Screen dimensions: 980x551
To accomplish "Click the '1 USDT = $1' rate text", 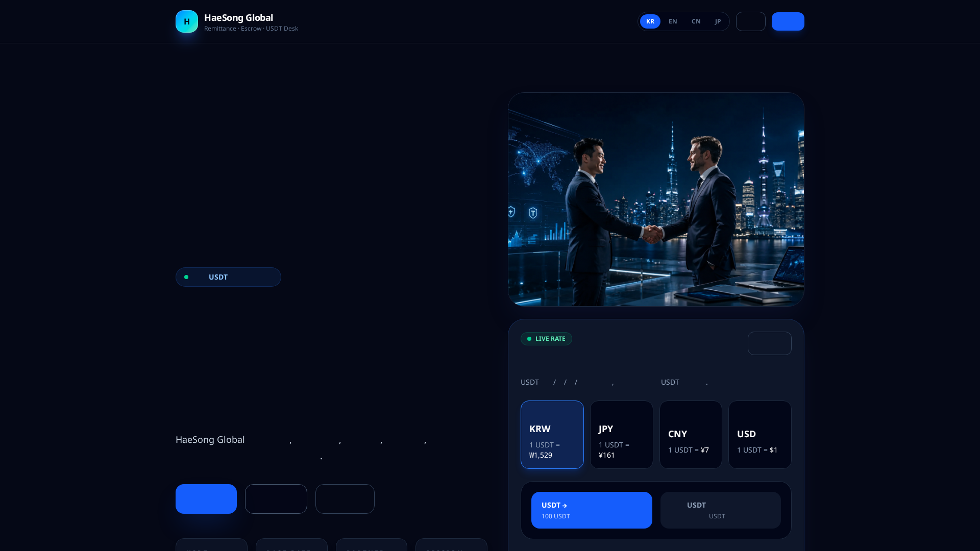I will tap(757, 450).
